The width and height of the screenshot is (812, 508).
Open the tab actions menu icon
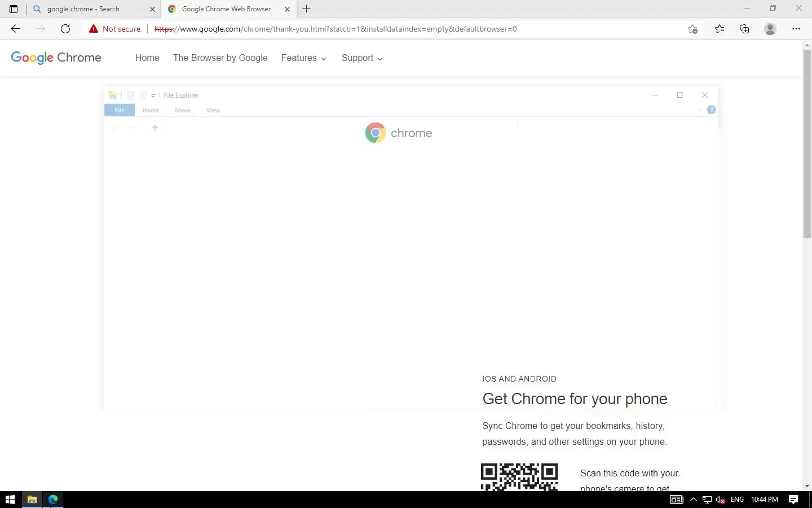pos(14,9)
